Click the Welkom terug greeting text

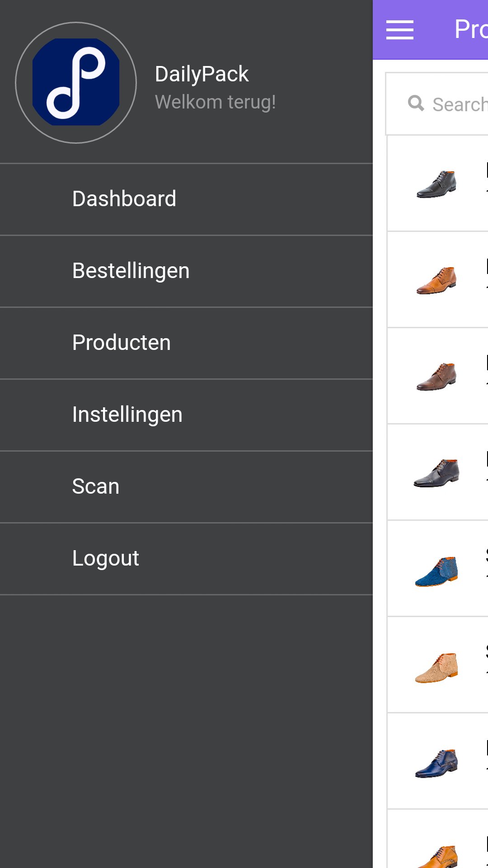pos(216,101)
